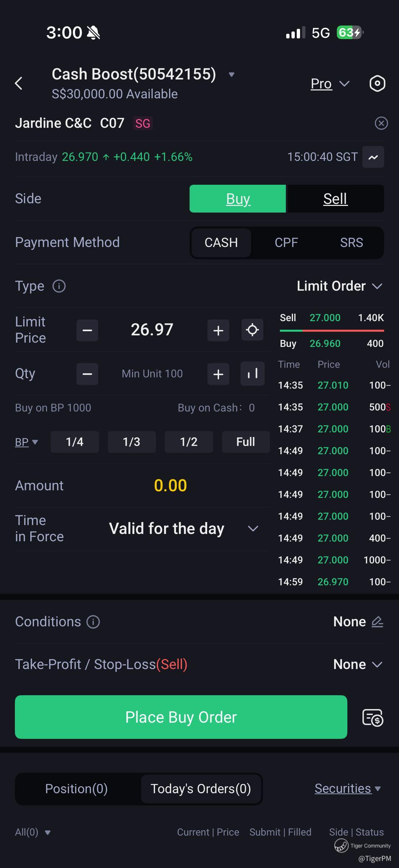Tap the back arrow icon
The image size is (399, 868).
(18, 83)
